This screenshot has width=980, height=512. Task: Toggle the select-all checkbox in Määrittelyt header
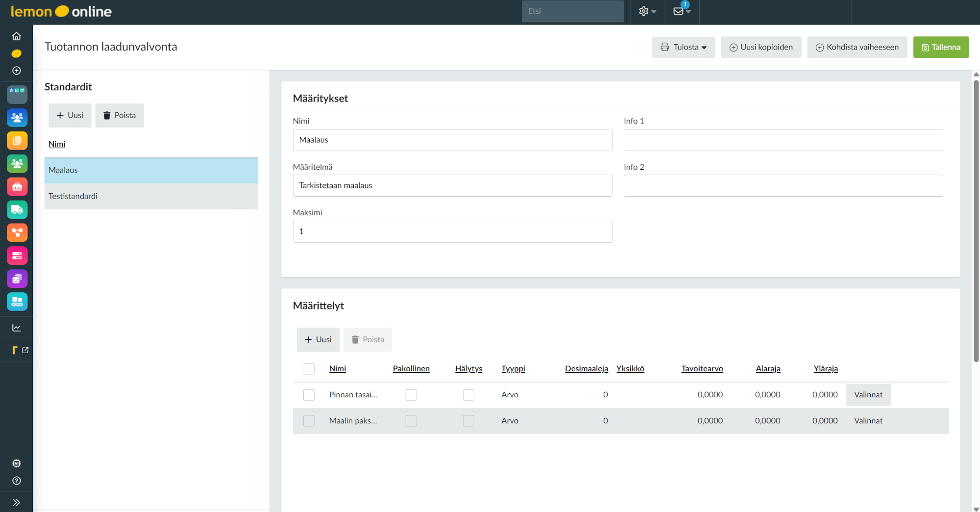(x=309, y=369)
